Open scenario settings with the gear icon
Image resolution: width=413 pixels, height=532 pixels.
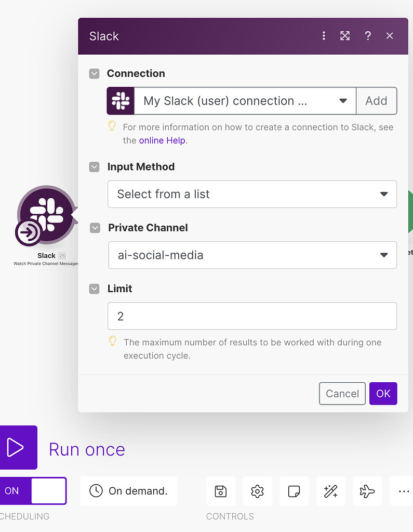tap(257, 490)
